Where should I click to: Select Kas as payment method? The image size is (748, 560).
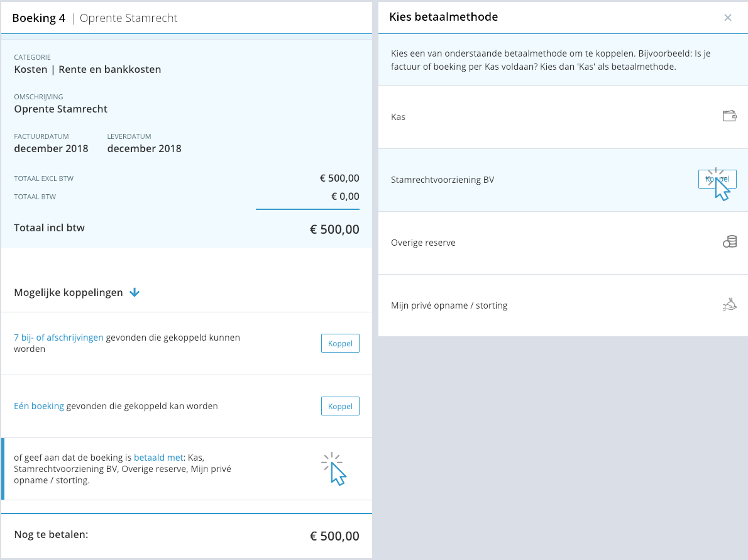coord(563,117)
